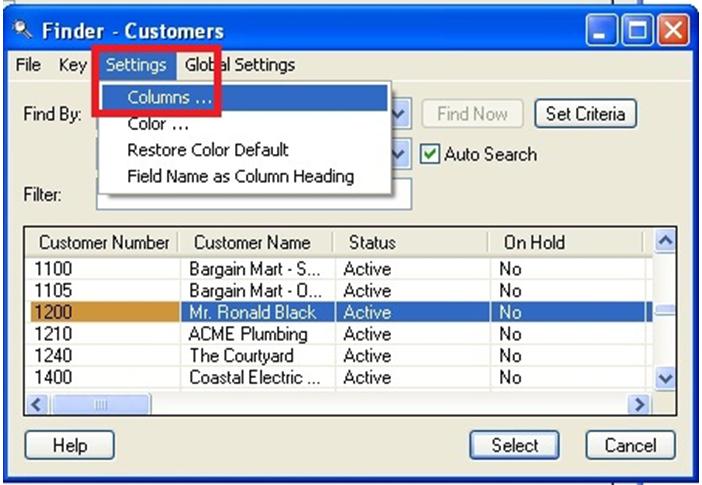The width and height of the screenshot is (702, 485).
Task: Select customer number 1400 cell
Action: [x=104, y=377]
